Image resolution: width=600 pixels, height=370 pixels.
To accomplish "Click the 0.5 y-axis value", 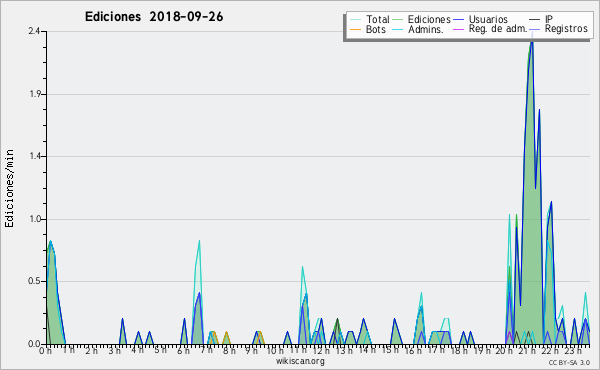I will click(35, 282).
